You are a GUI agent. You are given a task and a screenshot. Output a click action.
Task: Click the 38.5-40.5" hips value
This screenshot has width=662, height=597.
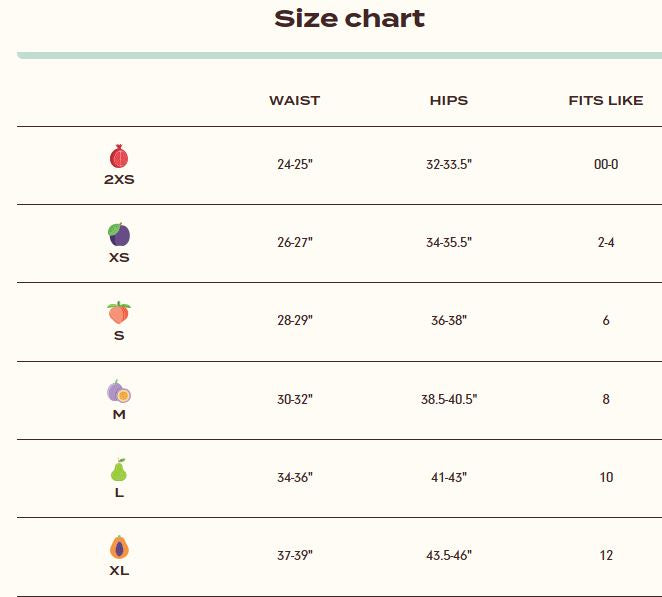point(449,399)
